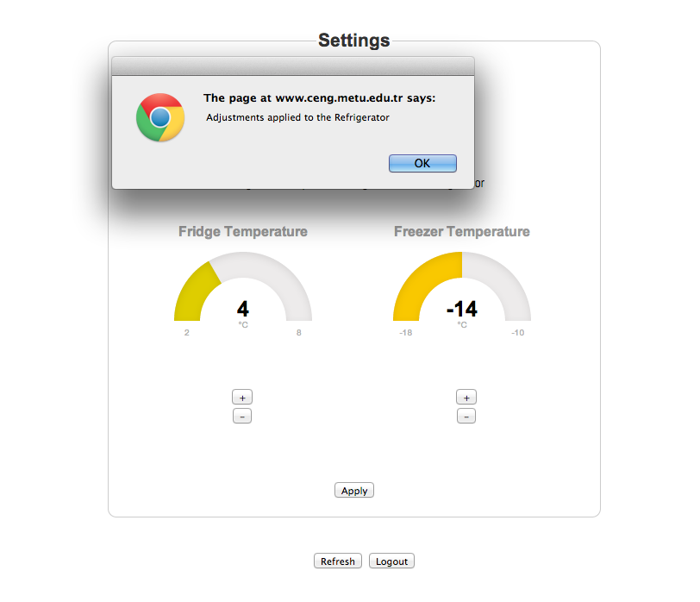Increase fridge temperature with plus button
700x602 pixels.
tap(242, 397)
